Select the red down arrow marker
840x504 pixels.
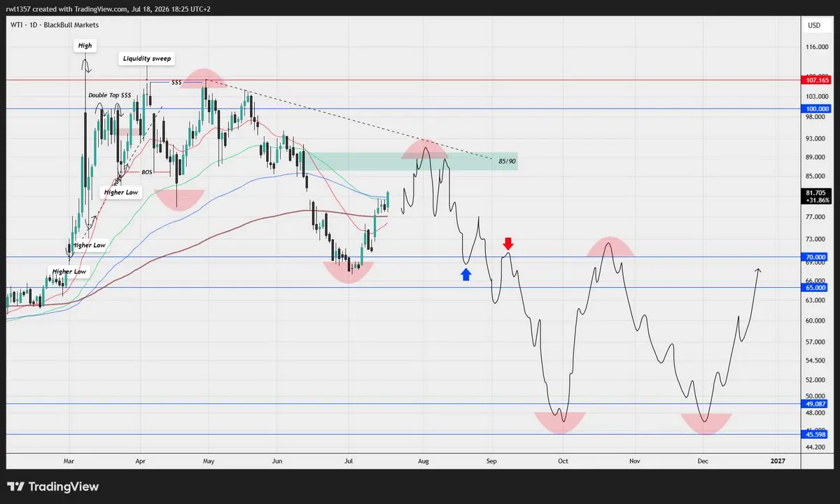pos(509,244)
